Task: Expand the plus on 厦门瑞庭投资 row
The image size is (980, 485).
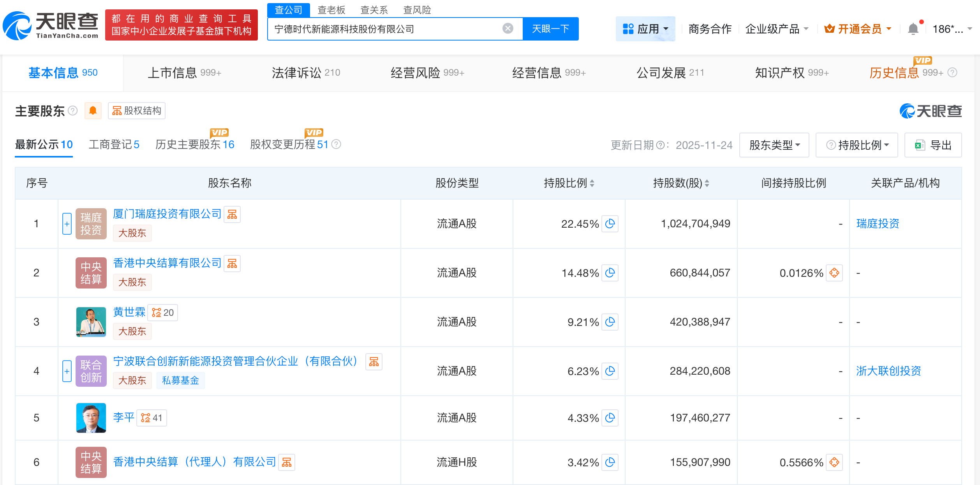Action: 67,224
